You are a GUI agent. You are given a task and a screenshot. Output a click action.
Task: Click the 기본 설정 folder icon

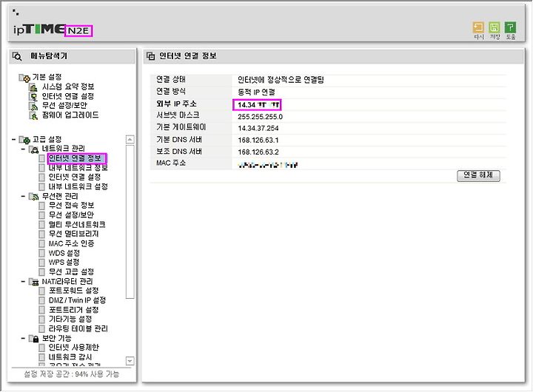(x=24, y=78)
